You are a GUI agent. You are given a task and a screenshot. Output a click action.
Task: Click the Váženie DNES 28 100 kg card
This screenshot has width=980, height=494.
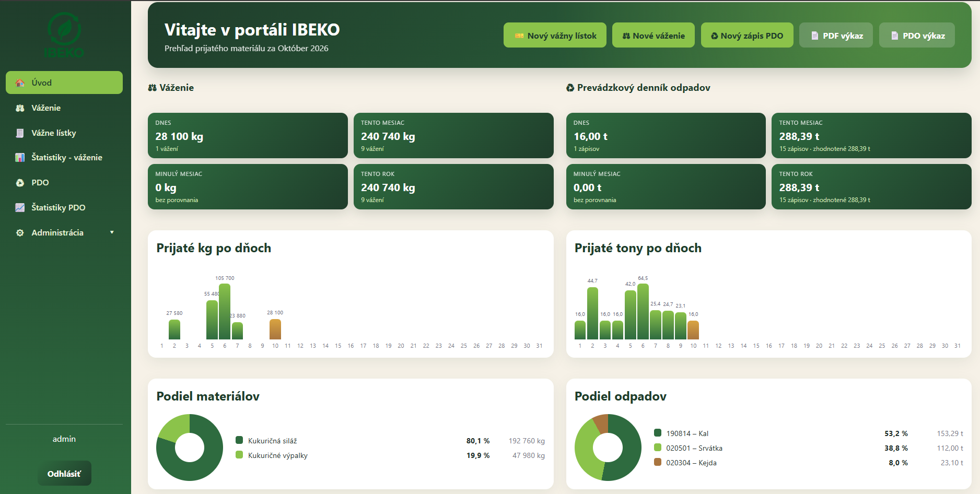(248, 135)
